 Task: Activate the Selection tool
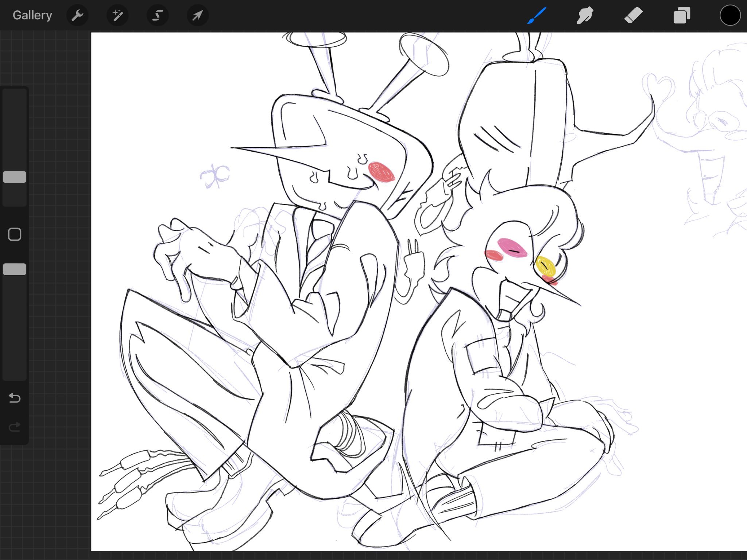(158, 15)
